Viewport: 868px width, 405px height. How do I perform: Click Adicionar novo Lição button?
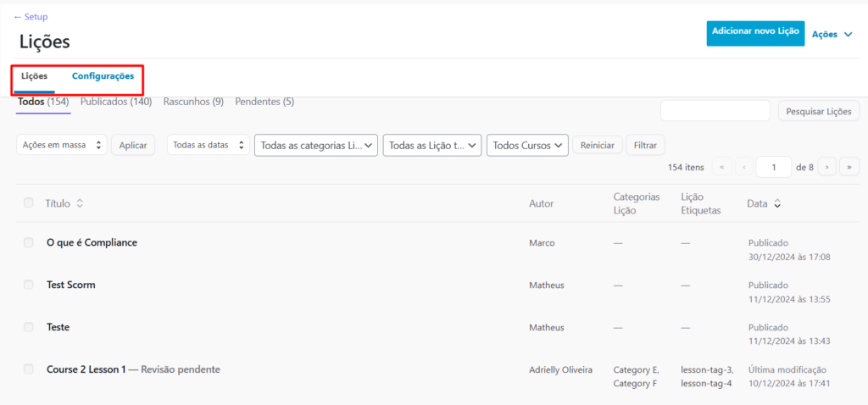click(754, 31)
